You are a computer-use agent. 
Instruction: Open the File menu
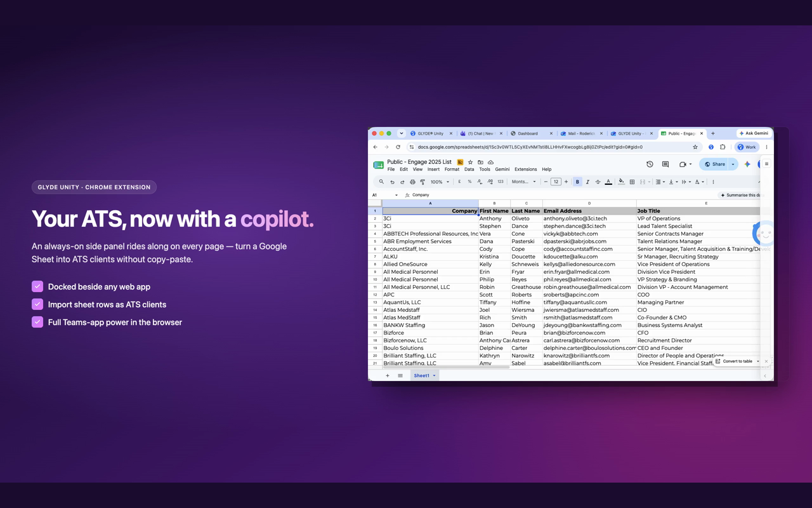(x=391, y=170)
